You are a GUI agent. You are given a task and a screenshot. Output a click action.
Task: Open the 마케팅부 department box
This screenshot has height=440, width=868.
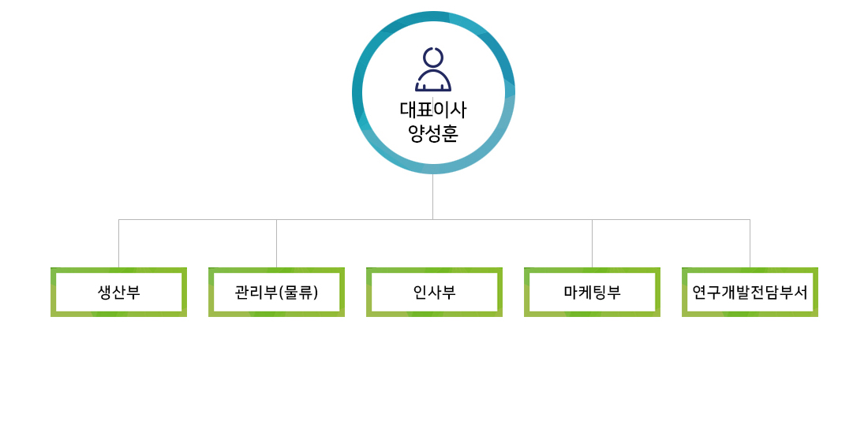(x=592, y=292)
